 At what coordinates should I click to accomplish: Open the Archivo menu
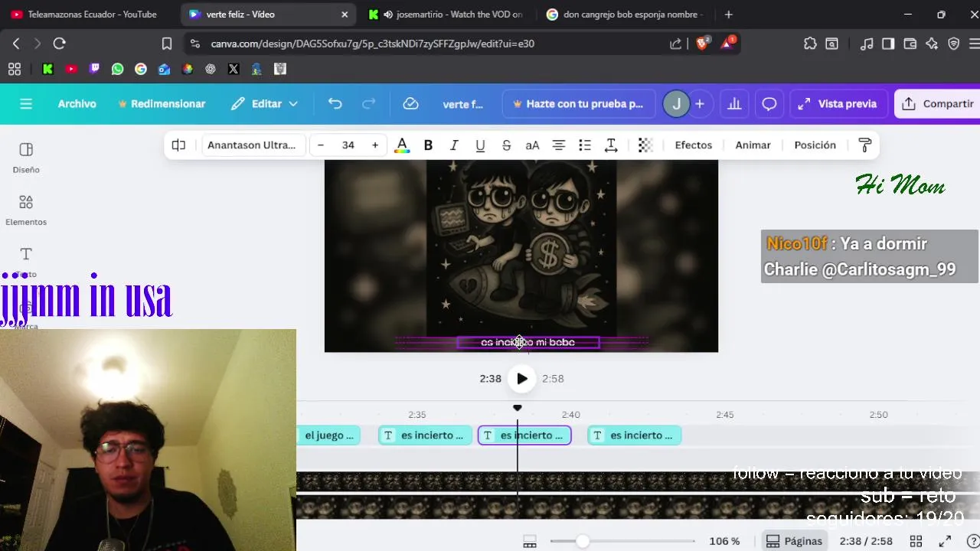pos(77,104)
